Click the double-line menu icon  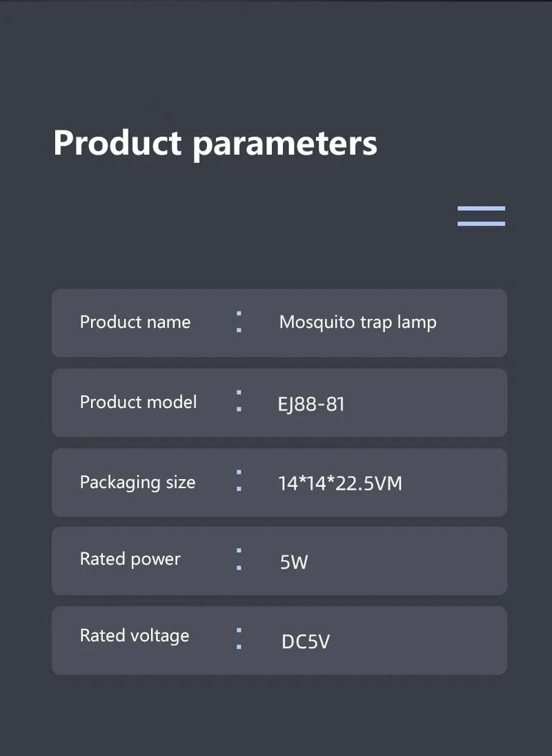481,216
